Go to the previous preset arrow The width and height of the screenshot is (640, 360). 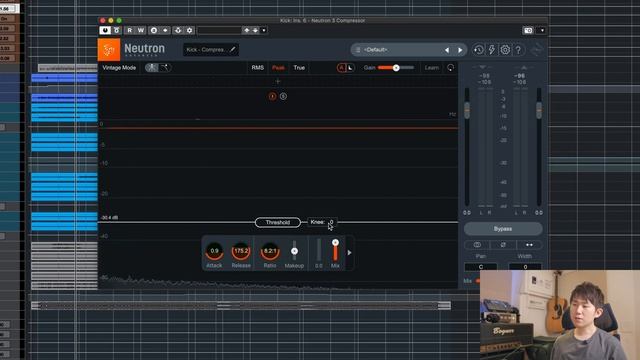coord(447,50)
